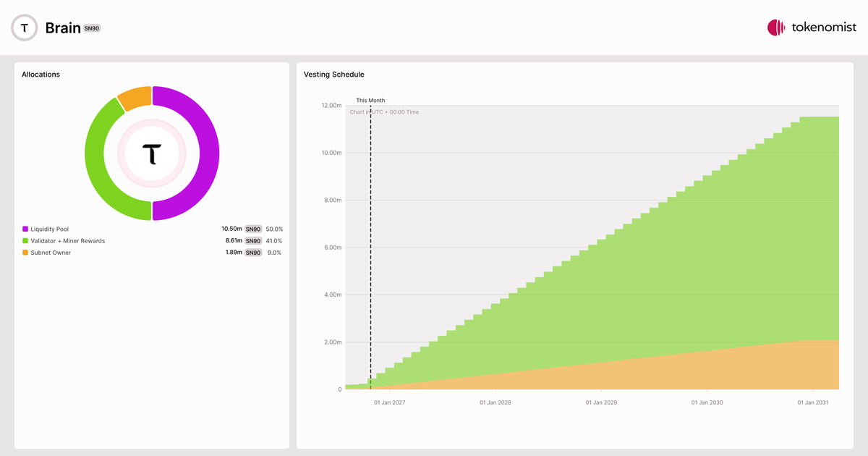The height and width of the screenshot is (456, 868).
Task: Click the 01 Jan 2029 axis label
Action: [602, 402]
